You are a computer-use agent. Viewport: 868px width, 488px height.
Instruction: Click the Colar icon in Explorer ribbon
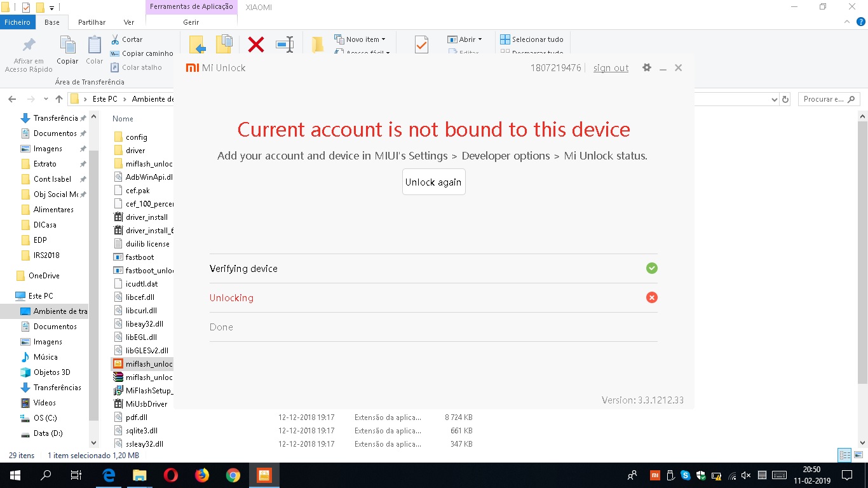click(x=95, y=46)
